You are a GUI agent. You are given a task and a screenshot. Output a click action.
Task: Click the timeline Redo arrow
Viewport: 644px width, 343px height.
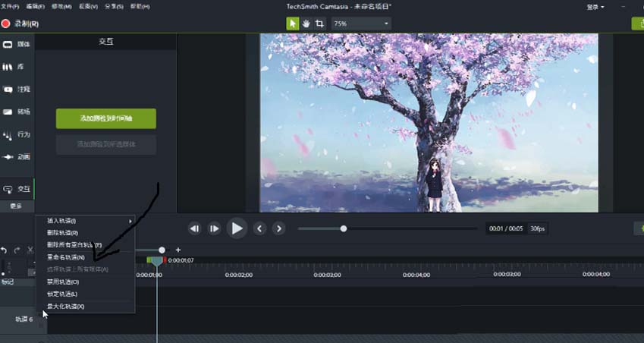tap(17, 250)
